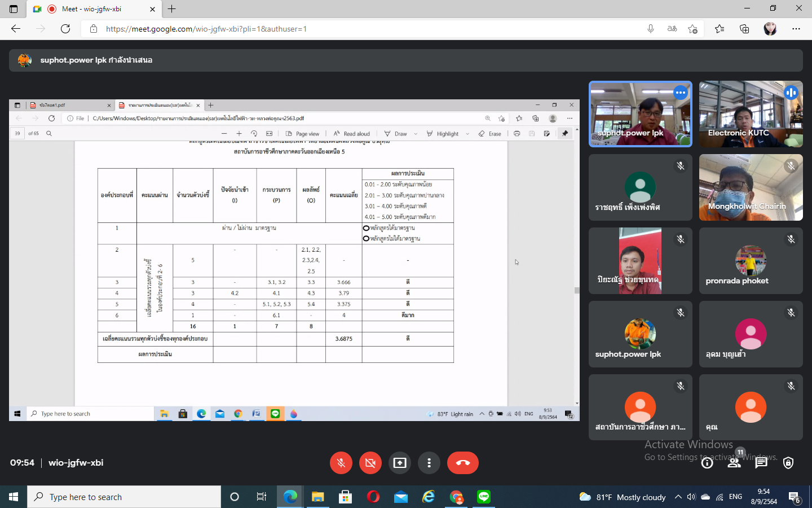Add this page to favorites
The height and width of the screenshot is (508, 812).
692,29
